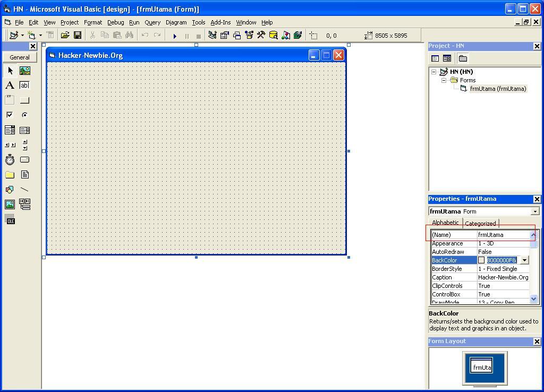This screenshot has height=392, width=544.
Task: Open the BackColor dropdown arrow
Action: coord(524,260)
